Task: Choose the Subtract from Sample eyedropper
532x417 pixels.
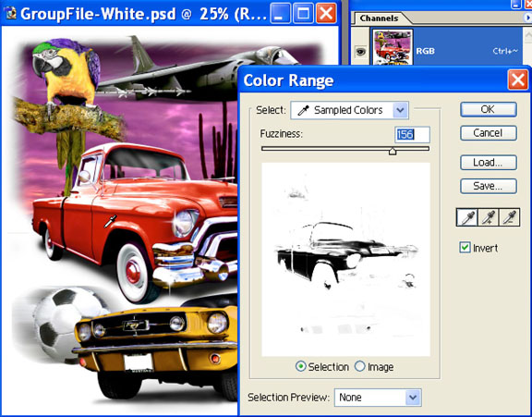Action: click(x=509, y=217)
